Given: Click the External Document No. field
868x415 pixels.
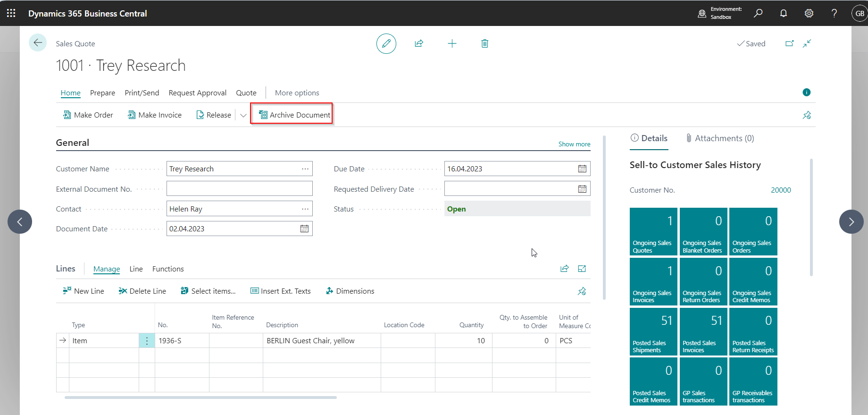Looking at the screenshot, I should [x=239, y=189].
